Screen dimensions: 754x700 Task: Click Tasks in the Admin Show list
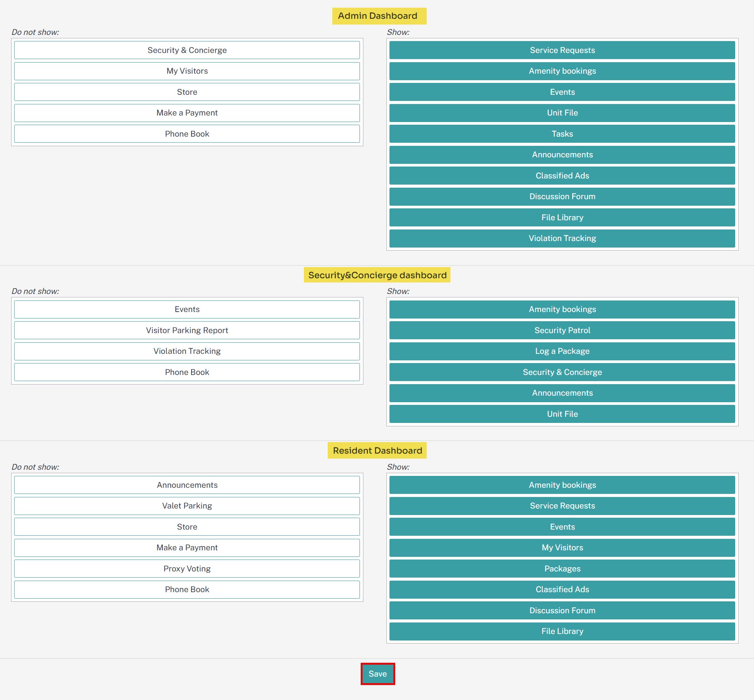pos(562,134)
